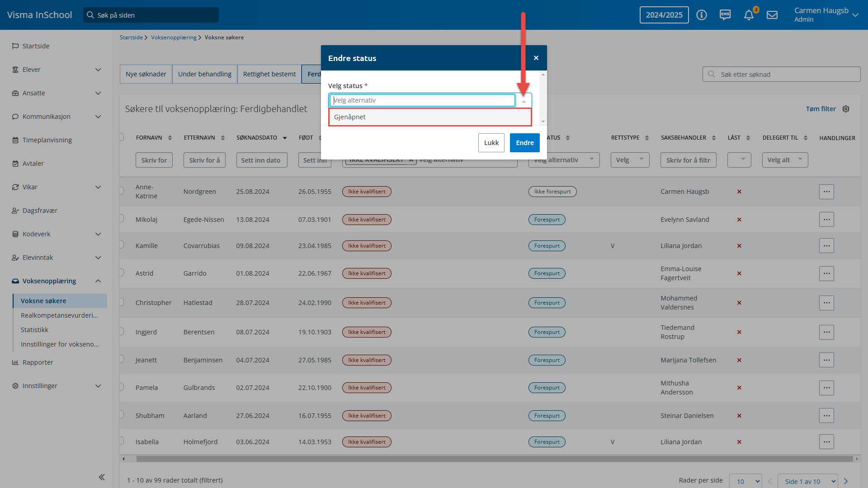
Task: Switch to Nye søknader tab
Action: [x=146, y=74]
